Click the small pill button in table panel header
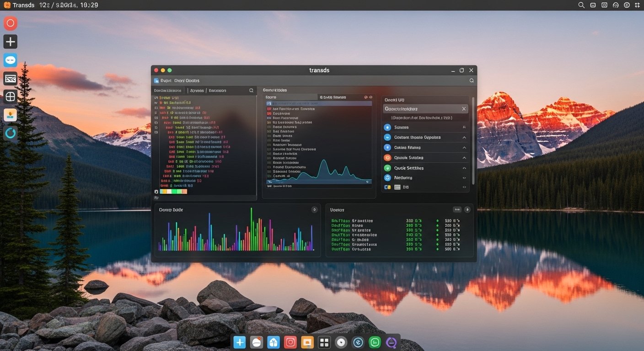644x351 pixels. tap(457, 210)
